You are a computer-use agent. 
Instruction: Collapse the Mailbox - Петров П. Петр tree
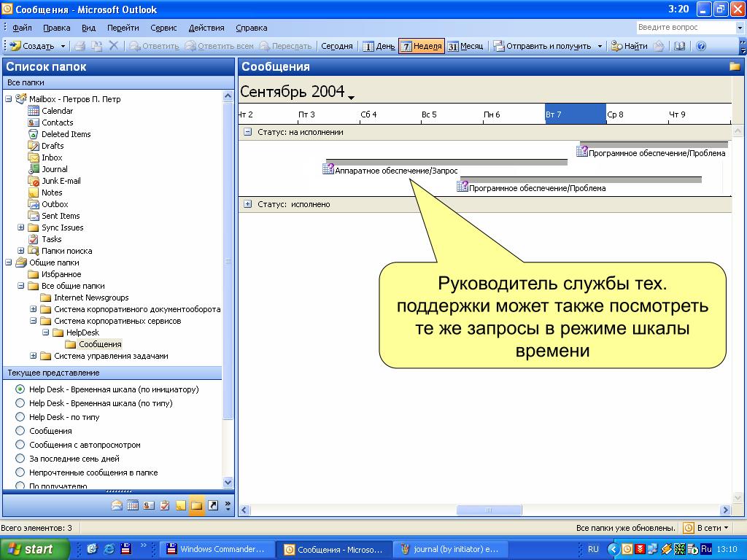pyautogui.click(x=9, y=99)
